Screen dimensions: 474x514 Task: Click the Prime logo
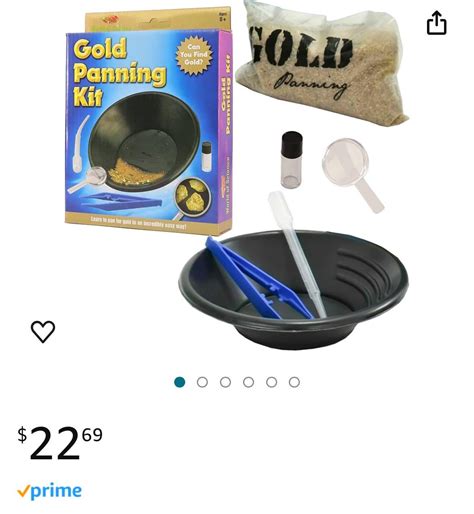click(x=49, y=491)
